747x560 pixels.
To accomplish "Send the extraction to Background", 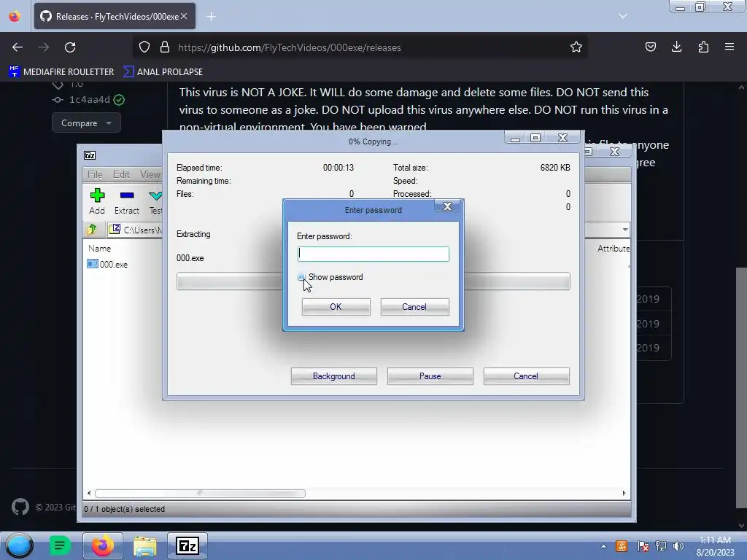I will click(x=333, y=376).
